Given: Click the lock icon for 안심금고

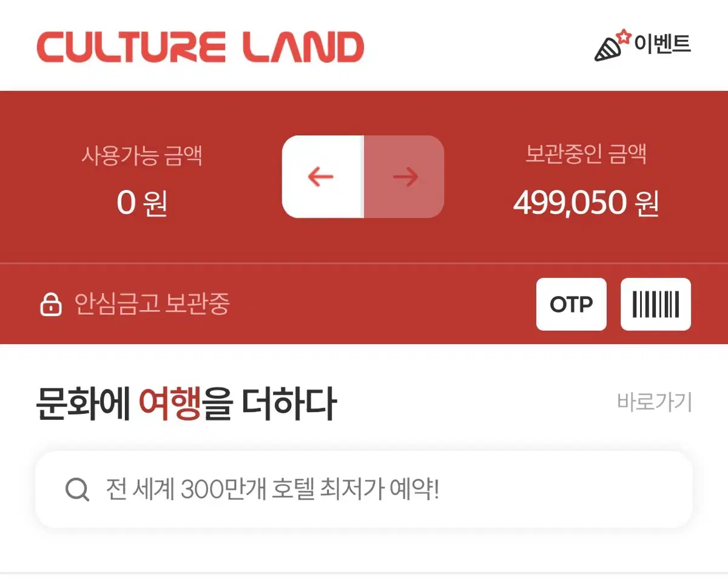Looking at the screenshot, I should click(x=51, y=304).
